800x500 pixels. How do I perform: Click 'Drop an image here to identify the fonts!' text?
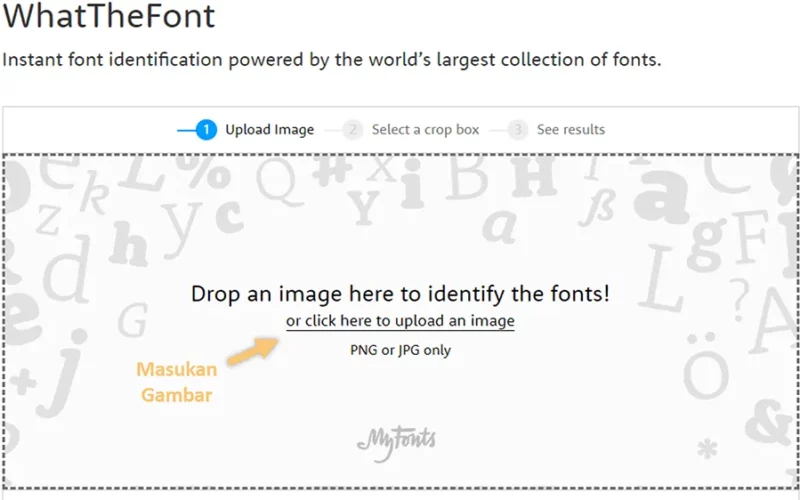(x=400, y=294)
